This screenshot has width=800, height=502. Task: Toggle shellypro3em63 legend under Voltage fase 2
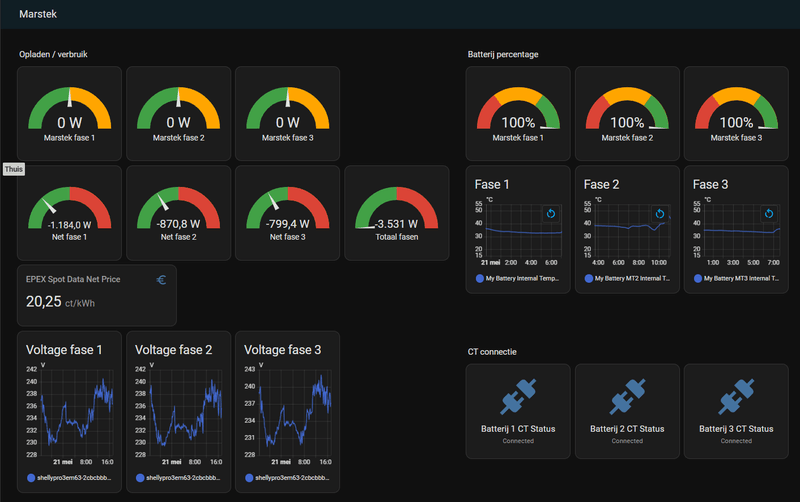(x=178, y=478)
